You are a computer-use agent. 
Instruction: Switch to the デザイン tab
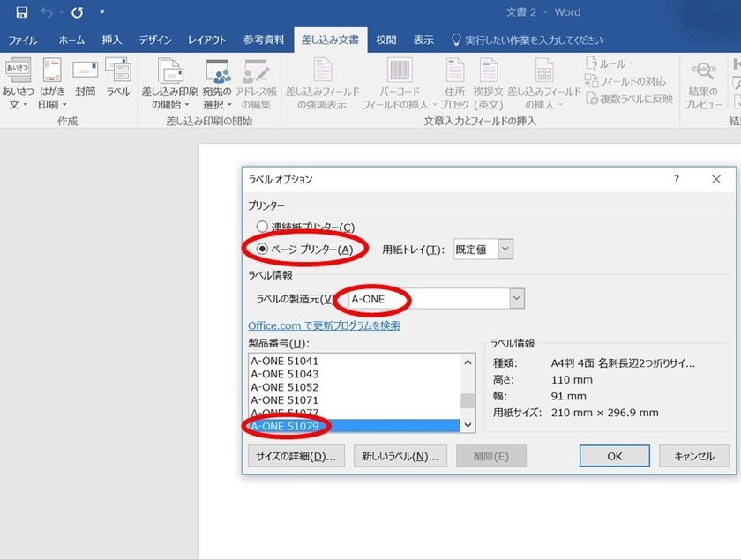click(155, 41)
